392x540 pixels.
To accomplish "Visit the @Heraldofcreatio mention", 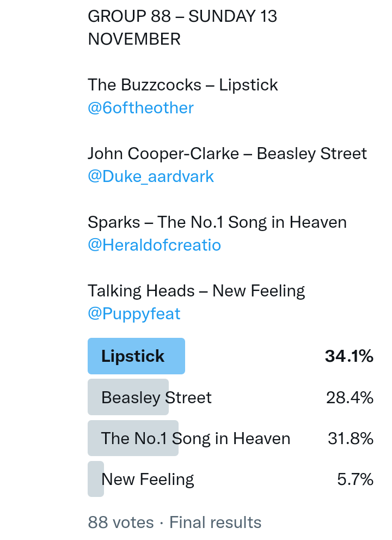I will coord(154,245).
